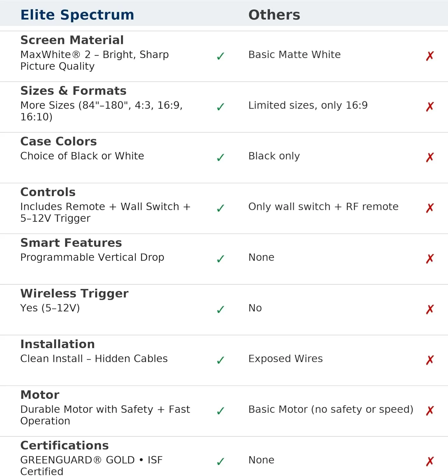This screenshot has height=476, width=448.
Task: Click the red X in Wireless Trigger row
Action: [x=430, y=309]
